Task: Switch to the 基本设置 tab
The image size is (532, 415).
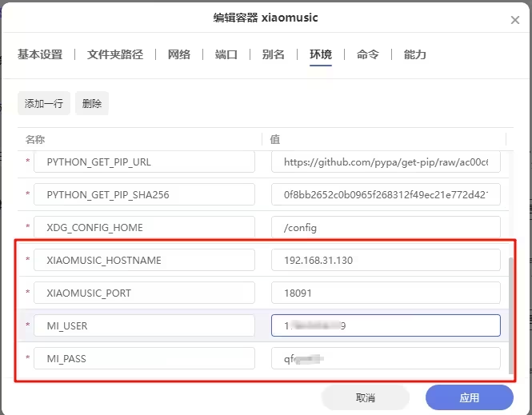Action: (40, 54)
